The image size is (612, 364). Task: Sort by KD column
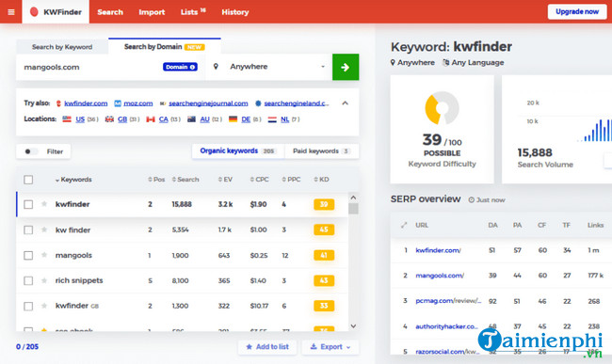[x=321, y=180]
